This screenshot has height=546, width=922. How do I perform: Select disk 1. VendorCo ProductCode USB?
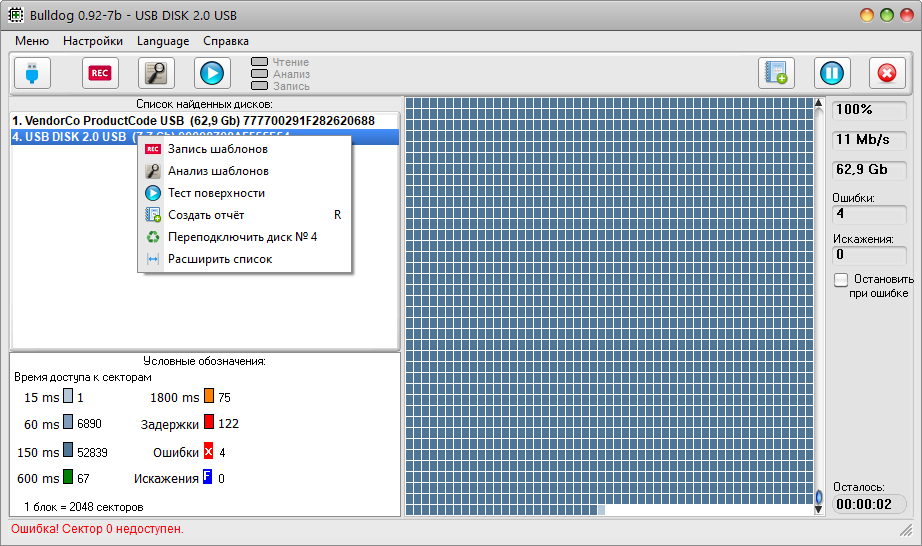[x=205, y=120]
